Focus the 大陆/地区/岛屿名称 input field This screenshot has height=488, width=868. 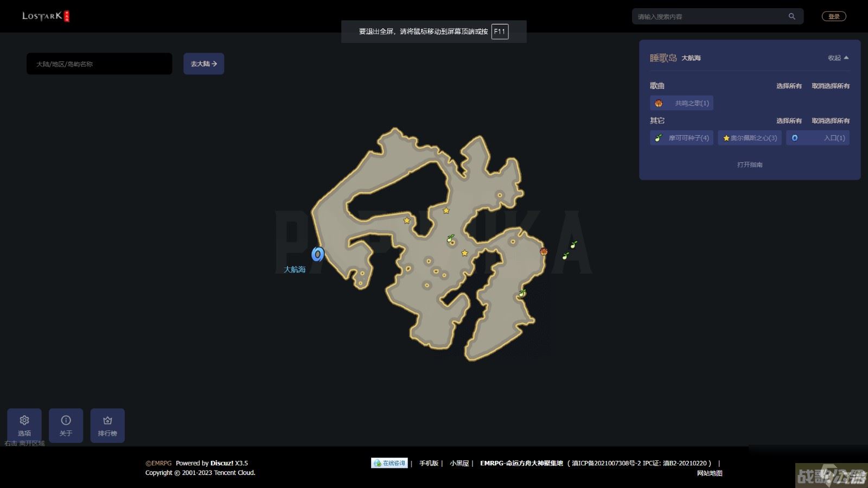[x=99, y=64]
